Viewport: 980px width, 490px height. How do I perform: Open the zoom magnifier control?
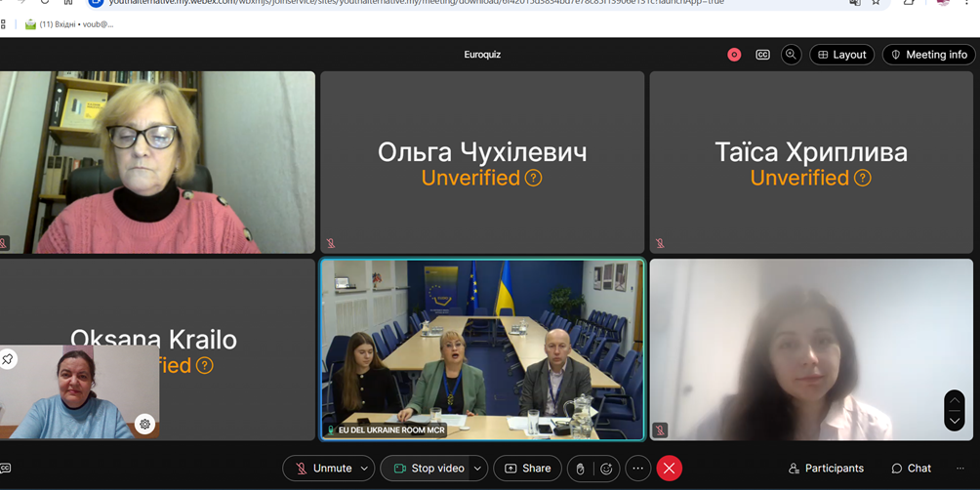(x=792, y=55)
